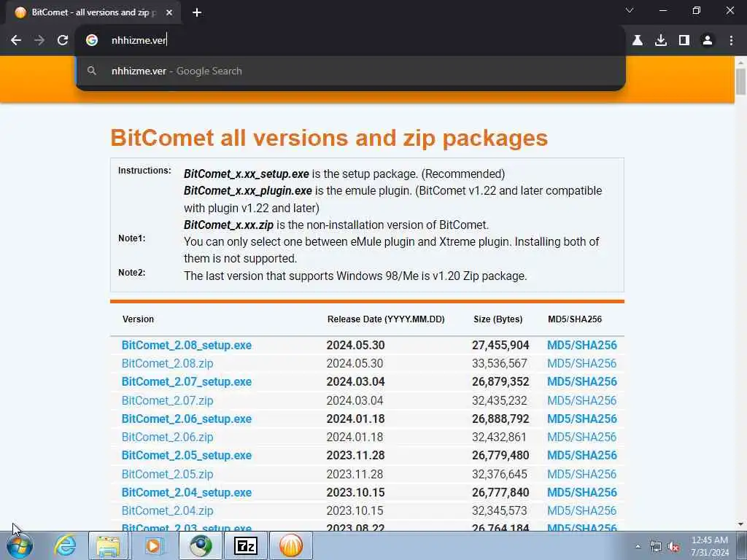
Task: Download BitComet_2.07_setup.exe
Action: click(187, 382)
